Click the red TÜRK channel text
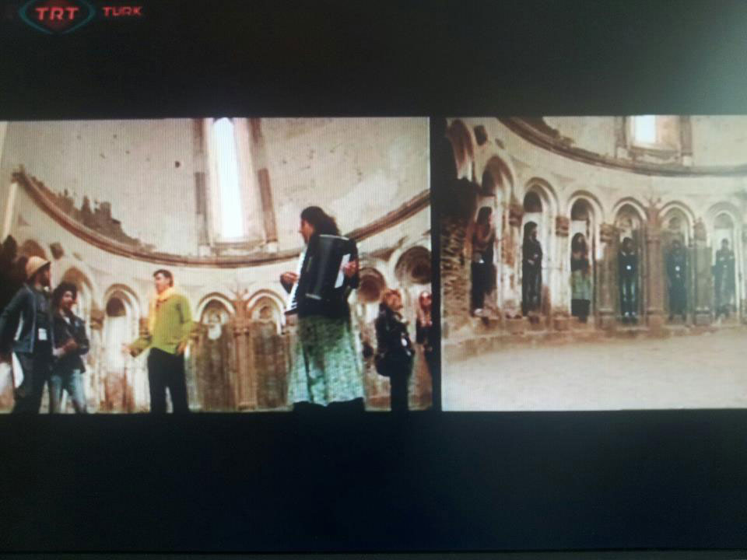The image size is (747, 560). point(121,12)
